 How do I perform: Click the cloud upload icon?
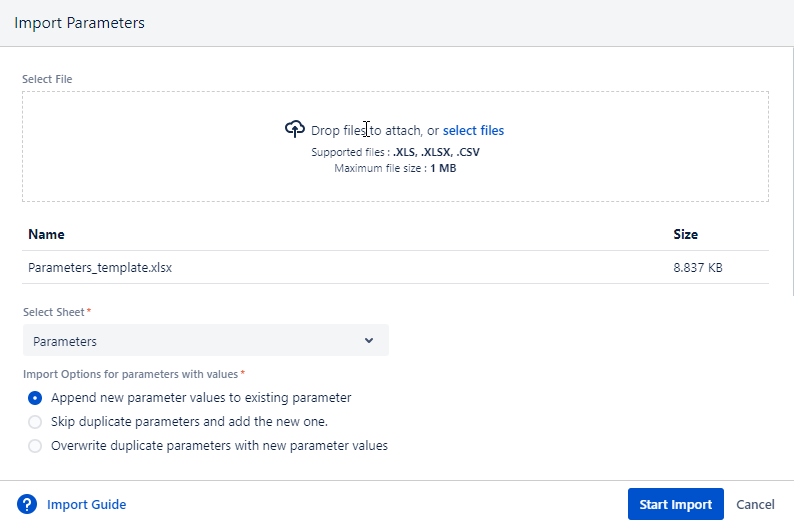pyautogui.click(x=294, y=130)
